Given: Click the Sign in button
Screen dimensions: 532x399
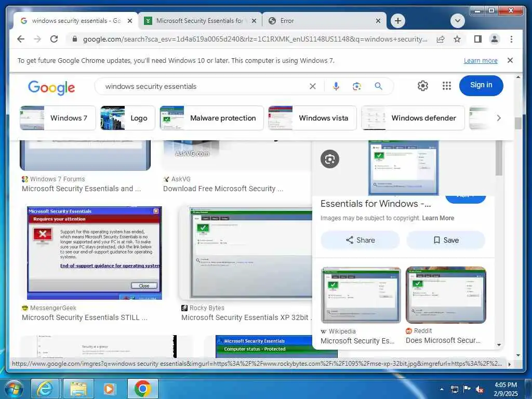Looking at the screenshot, I should pos(481,86).
